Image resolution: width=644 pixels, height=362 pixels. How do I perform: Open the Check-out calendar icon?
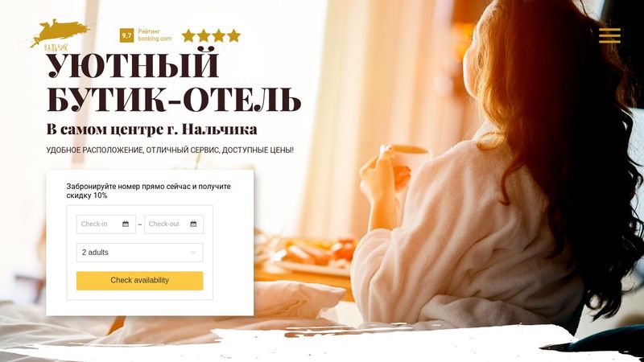click(193, 224)
